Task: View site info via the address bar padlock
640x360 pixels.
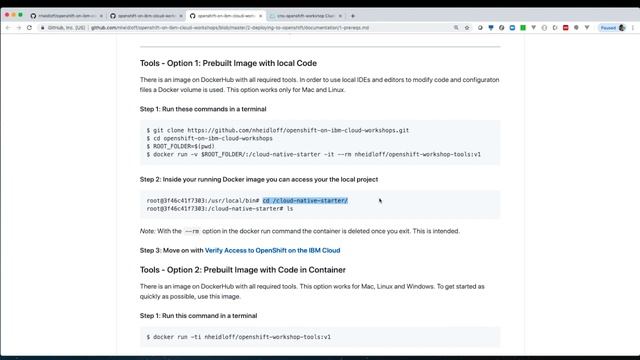Action: (x=42, y=28)
